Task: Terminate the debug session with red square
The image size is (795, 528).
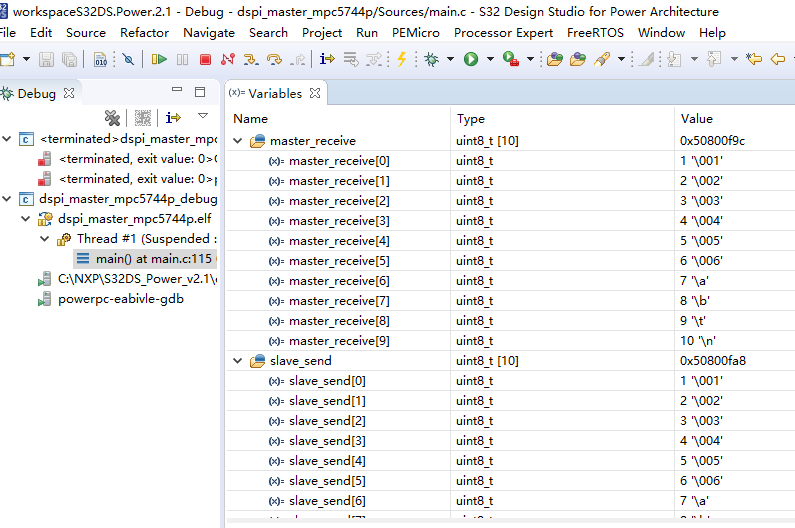Action: tap(205, 59)
